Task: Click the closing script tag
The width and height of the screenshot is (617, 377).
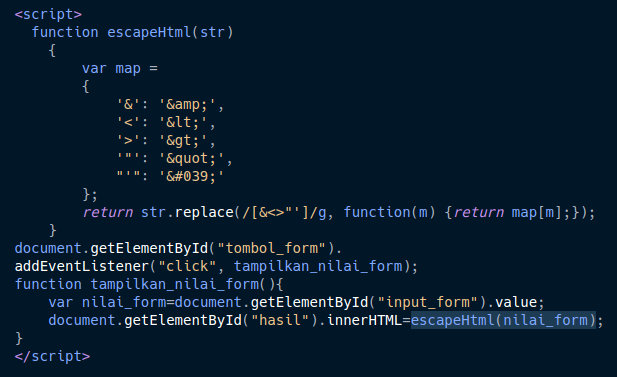Action: coord(52,357)
